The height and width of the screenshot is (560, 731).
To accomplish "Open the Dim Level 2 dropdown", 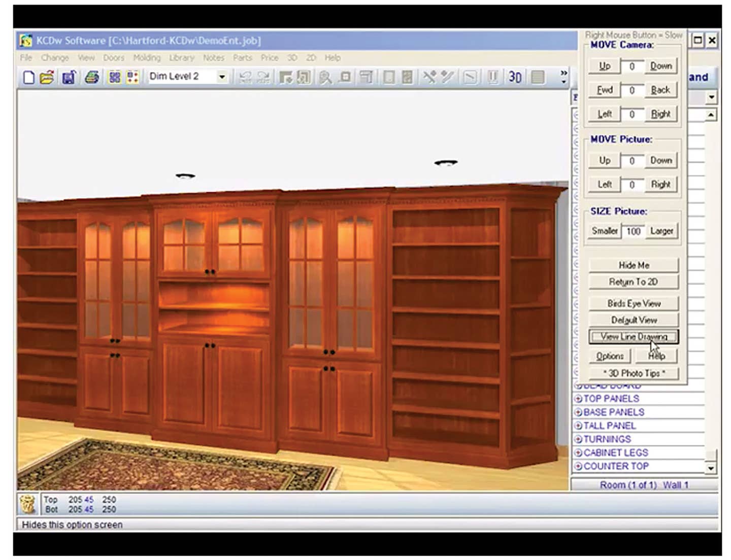I will coord(222,76).
